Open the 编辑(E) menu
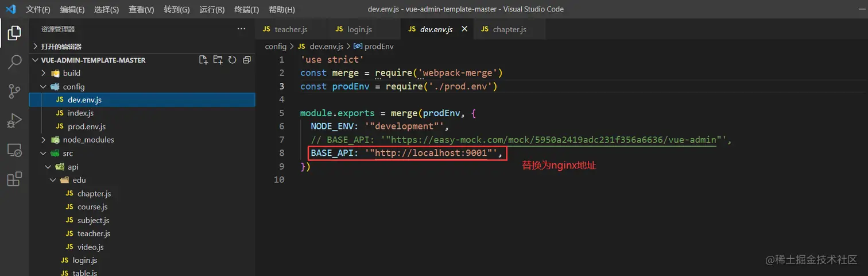The image size is (868, 276). [x=72, y=10]
